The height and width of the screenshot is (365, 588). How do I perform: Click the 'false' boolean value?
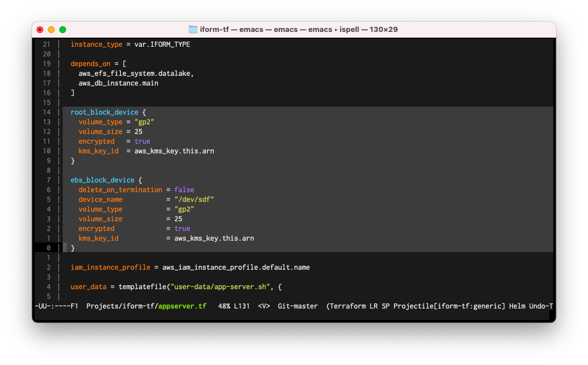pos(184,190)
